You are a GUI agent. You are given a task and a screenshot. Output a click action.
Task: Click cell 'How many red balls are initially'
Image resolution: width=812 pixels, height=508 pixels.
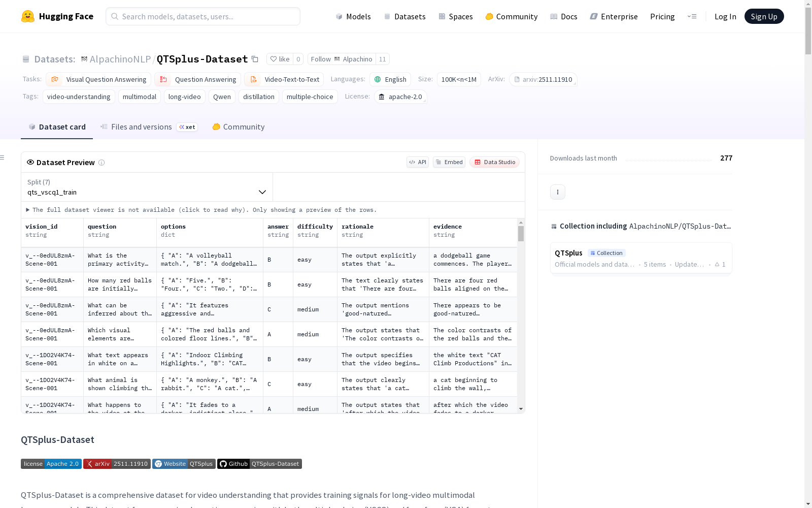(x=120, y=284)
